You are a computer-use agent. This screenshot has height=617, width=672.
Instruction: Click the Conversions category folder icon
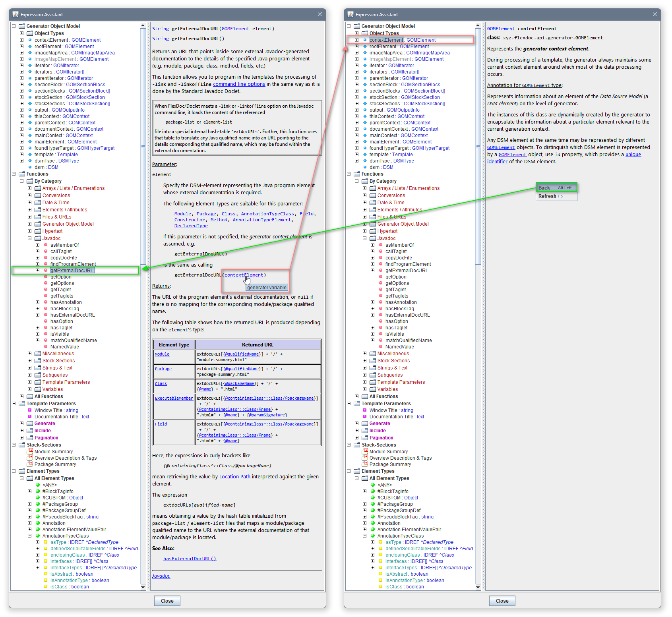(x=38, y=195)
